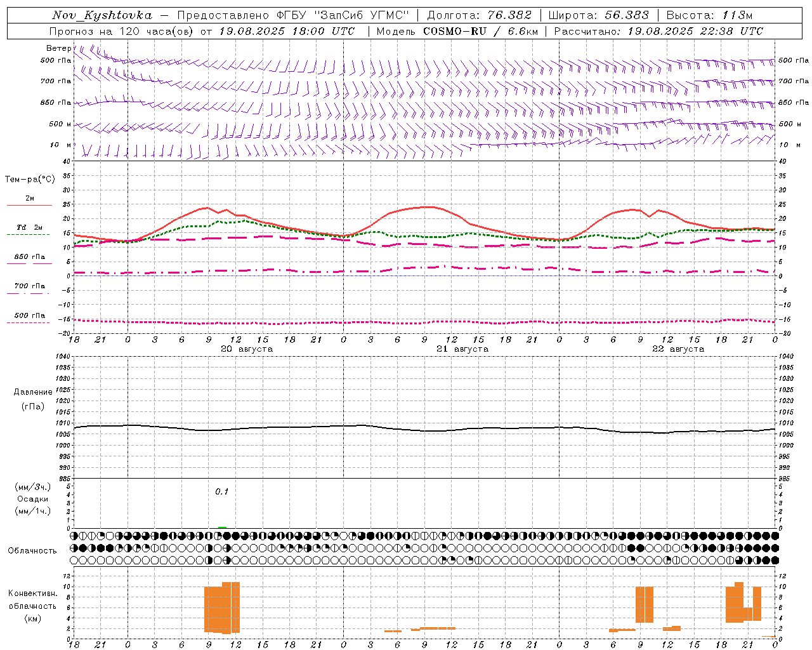Select the Облачность cloud cover label
Image resolution: width=812 pixels, height=650 pixels.
coord(32,550)
